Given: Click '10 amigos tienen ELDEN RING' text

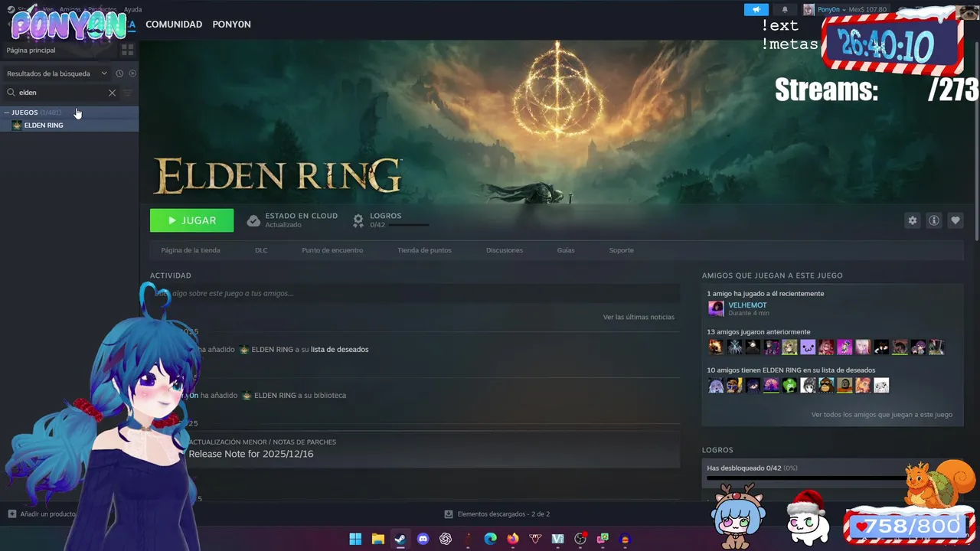Looking at the screenshot, I should pyautogui.click(x=791, y=370).
